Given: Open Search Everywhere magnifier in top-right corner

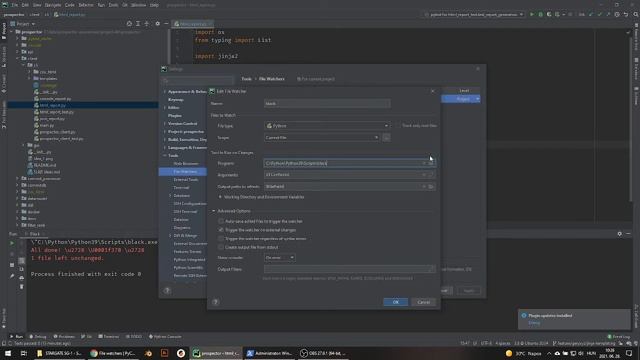Looking at the screenshot, I should tap(636, 14).
